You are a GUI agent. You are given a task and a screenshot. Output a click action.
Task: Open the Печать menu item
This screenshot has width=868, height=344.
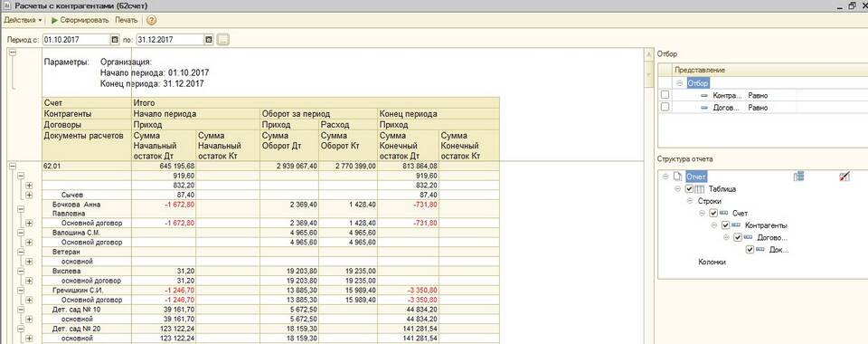[127, 21]
